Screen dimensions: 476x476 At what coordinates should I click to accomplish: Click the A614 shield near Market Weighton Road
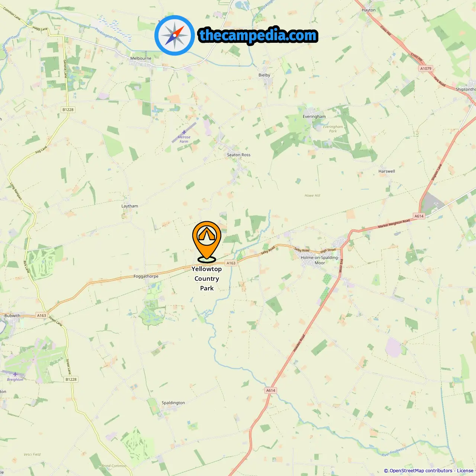pyautogui.click(x=419, y=216)
